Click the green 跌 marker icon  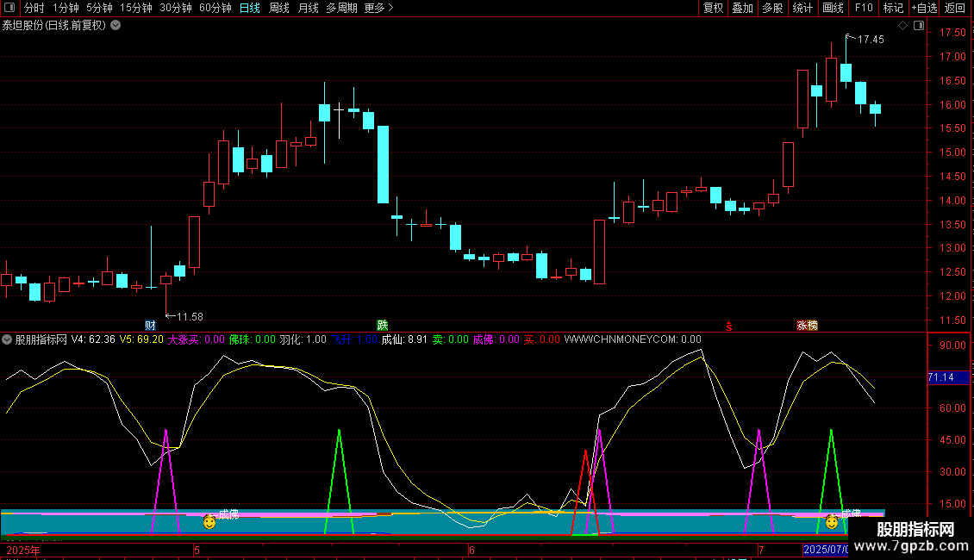[x=383, y=326]
